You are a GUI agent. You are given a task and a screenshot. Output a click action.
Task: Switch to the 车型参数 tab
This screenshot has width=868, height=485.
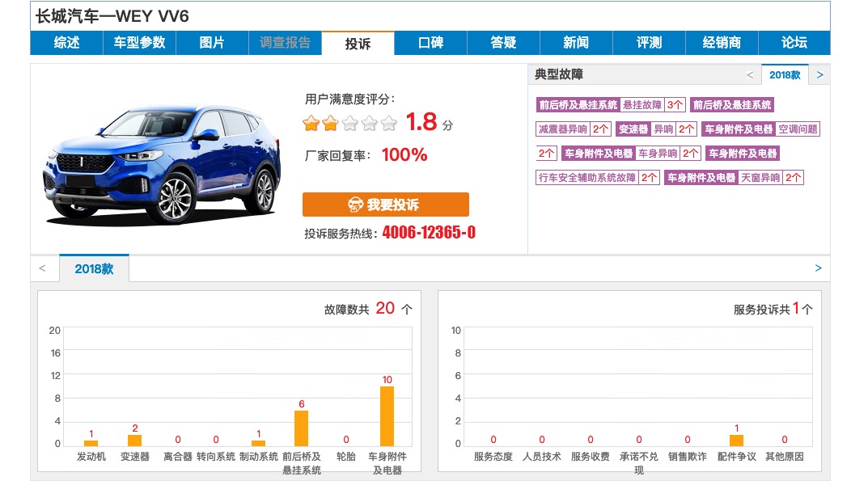coord(139,43)
